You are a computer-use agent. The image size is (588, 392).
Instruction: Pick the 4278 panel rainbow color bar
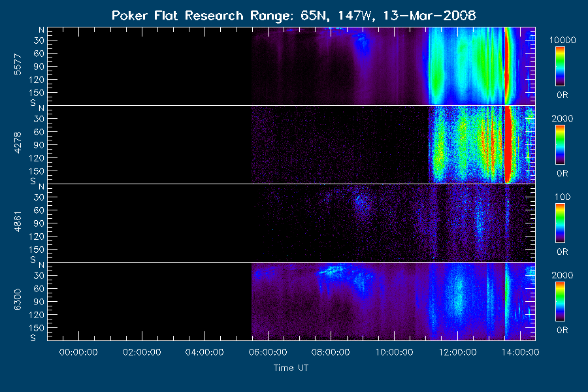tap(561, 145)
